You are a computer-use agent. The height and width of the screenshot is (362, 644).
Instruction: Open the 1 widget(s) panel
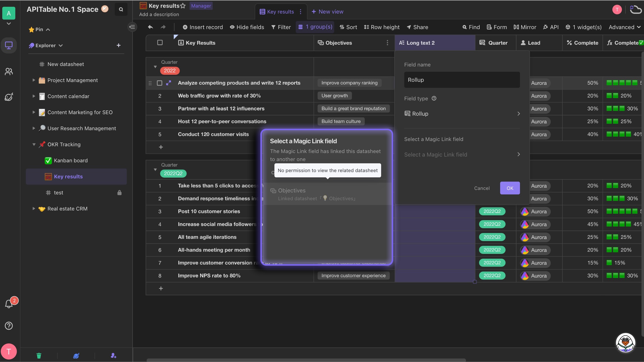tap(583, 27)
